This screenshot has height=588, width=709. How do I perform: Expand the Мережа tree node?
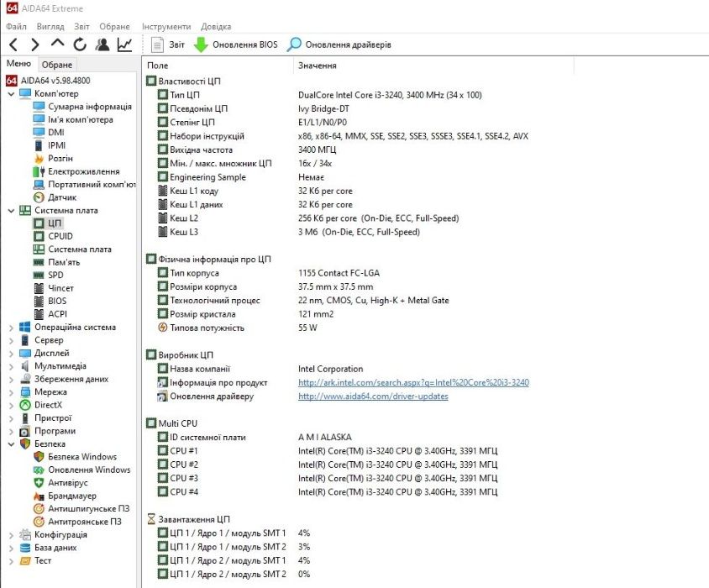[11, 392]
